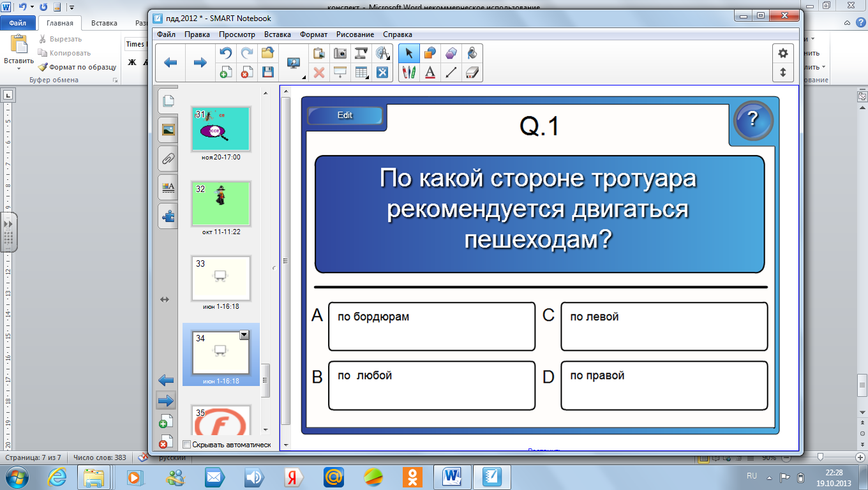Screen dimensions: 868x490
Task: Open the Properties tab in sidebar
Action: 168,187
